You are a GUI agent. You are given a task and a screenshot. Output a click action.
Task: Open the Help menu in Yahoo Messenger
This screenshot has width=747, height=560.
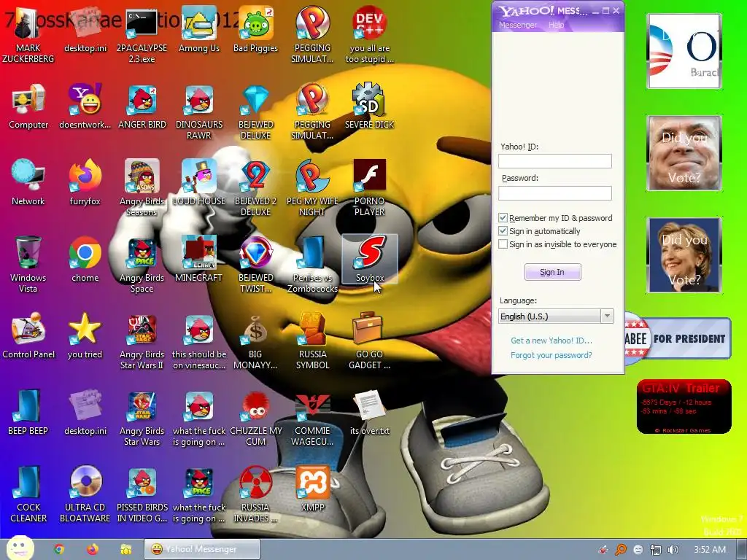point(556,25)
